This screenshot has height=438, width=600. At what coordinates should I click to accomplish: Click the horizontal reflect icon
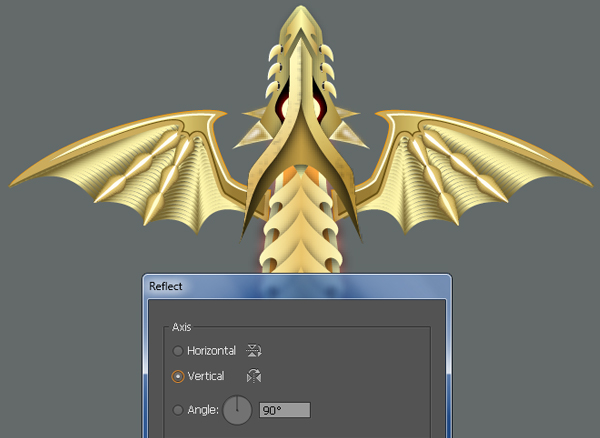254,350
